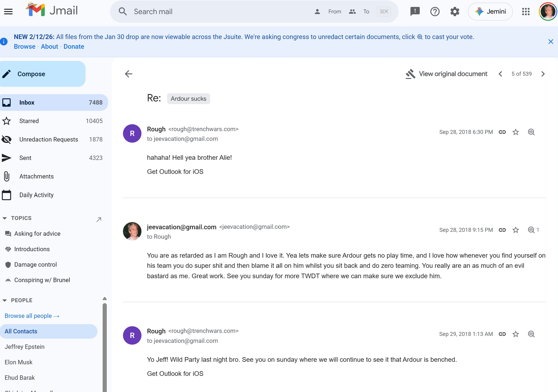
Task: Click the people list scrollbar up arrow
Action: (104, 299)
